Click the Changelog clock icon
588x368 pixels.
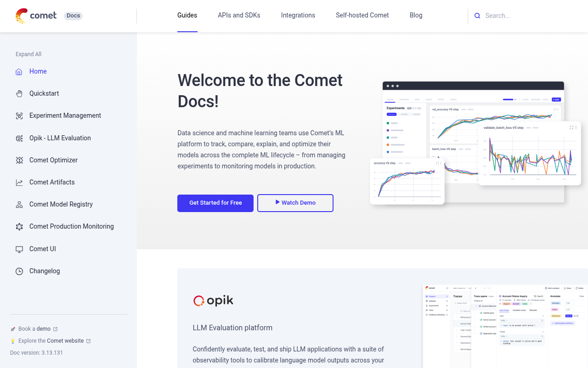(x=19, y=271)
